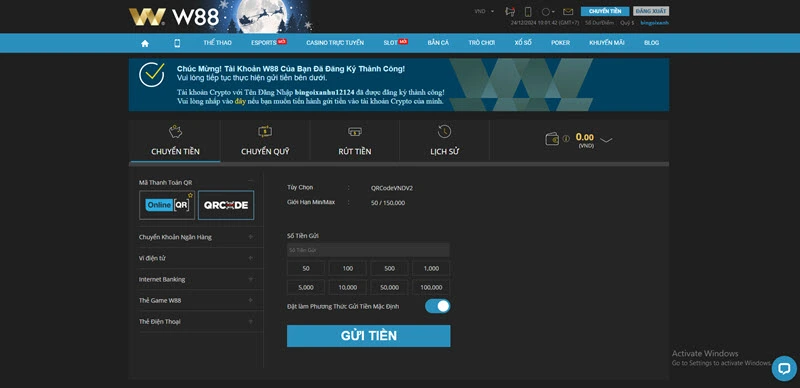800x388 pixels.
Task: Open the Blog menu
Action: 651,43
